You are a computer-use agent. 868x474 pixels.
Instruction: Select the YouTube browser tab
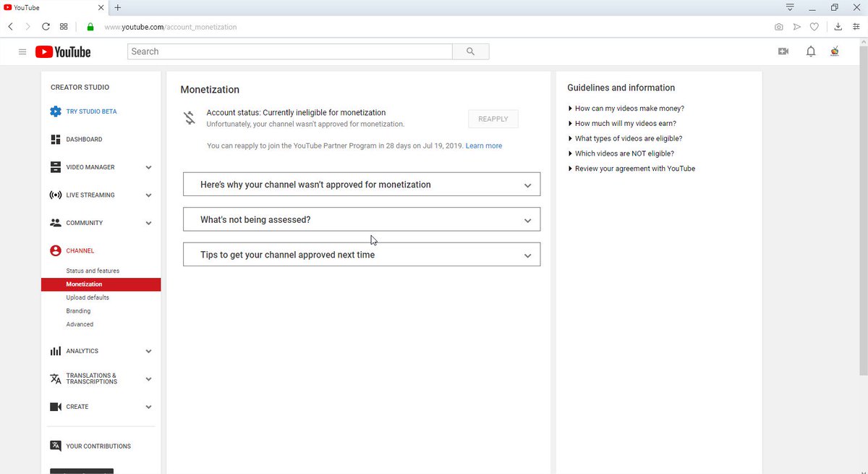(x=54, y=7)
